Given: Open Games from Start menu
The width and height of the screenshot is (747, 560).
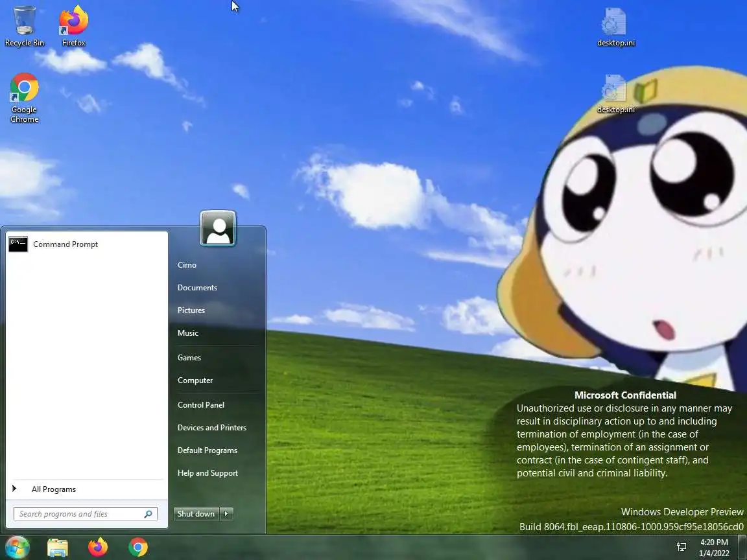Looking at the screenshot, I should tap(189, 358).
